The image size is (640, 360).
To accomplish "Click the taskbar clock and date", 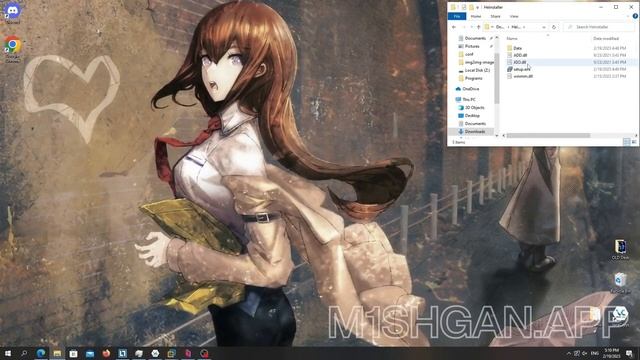I will point(611,353).
